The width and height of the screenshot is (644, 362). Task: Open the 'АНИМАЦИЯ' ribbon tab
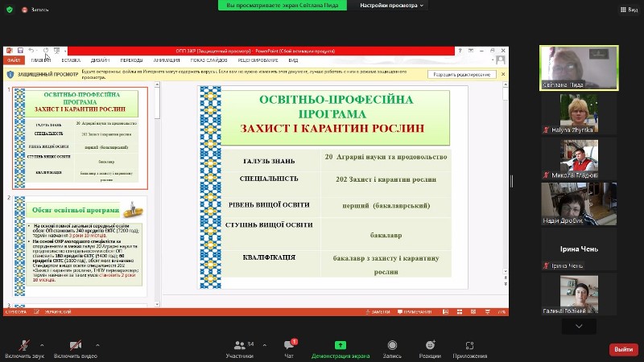(167, 60)
